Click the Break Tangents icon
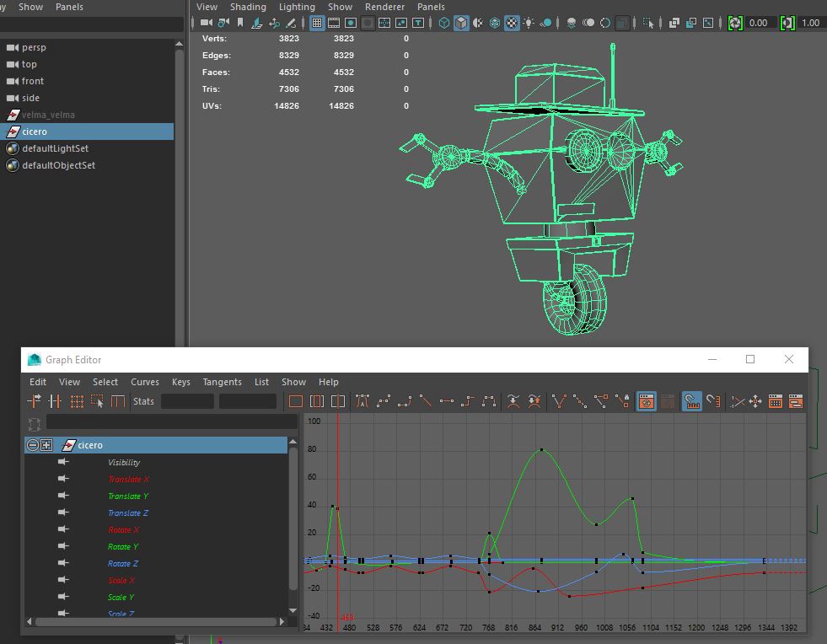This screenshot has height=644, width=827. 558,401
